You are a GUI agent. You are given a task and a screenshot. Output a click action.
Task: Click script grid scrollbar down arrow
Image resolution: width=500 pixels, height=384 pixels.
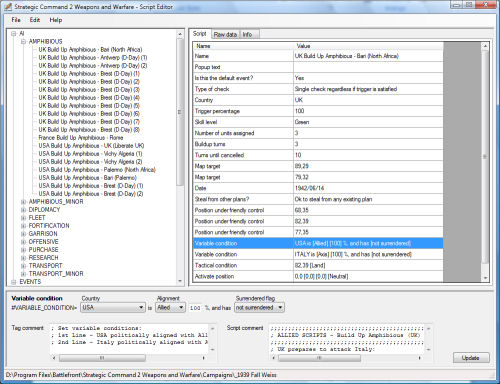point(485,278)
